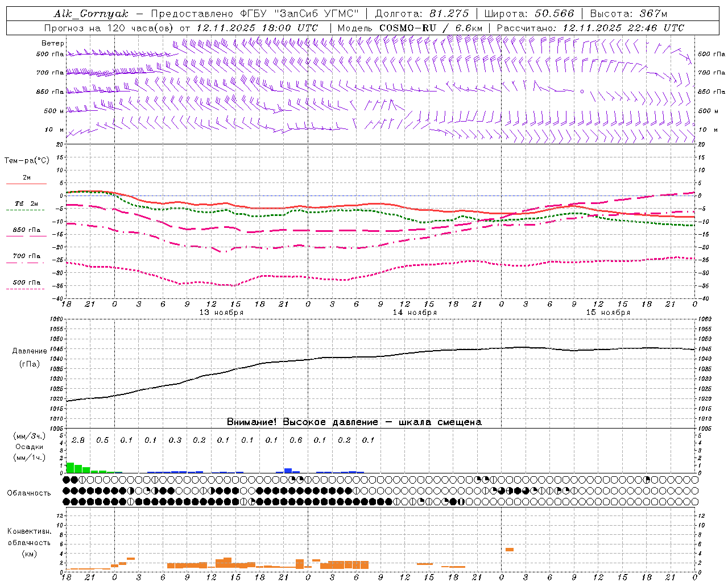Click the Alk_Gornyak station title
Screen dimensions: 728x582
92,14
